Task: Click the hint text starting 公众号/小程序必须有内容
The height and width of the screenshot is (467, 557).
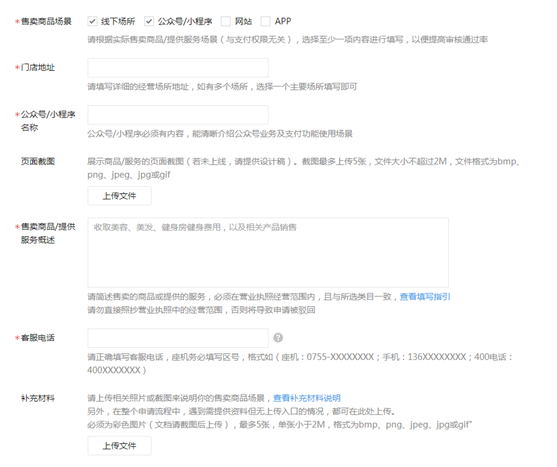Action: [220, 134]
